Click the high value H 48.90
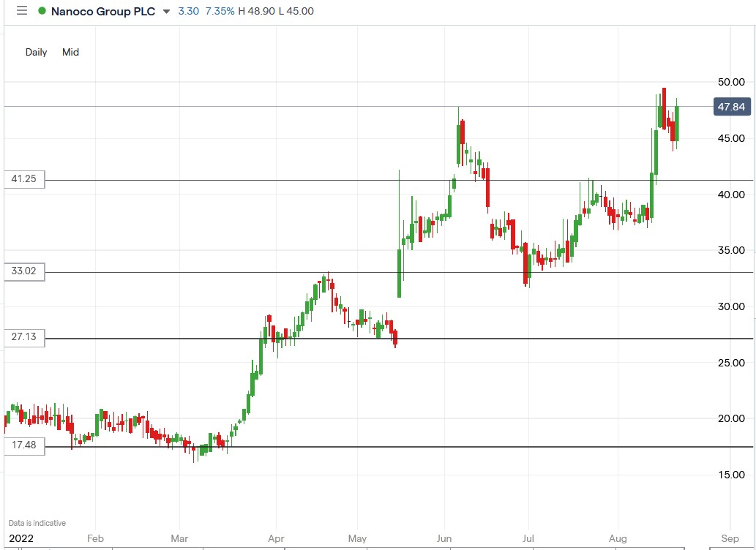 pos(255,11)
